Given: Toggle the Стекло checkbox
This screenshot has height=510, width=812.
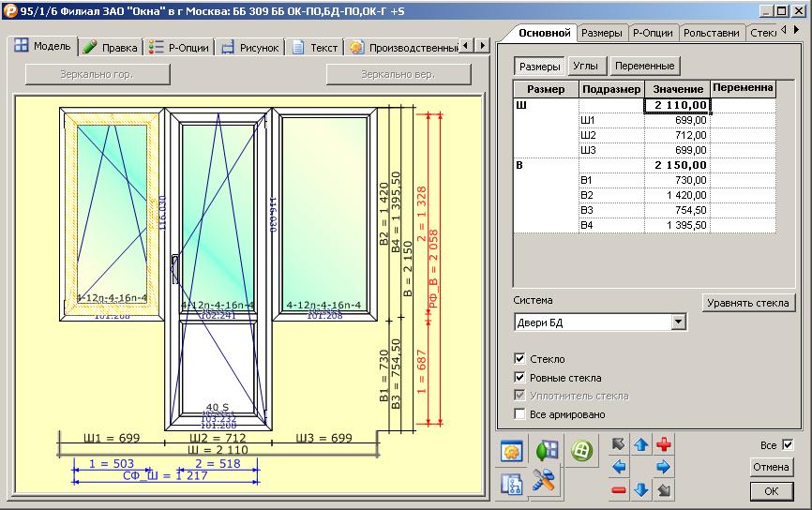Looking at the screenshot, I should tap(520, 358).
